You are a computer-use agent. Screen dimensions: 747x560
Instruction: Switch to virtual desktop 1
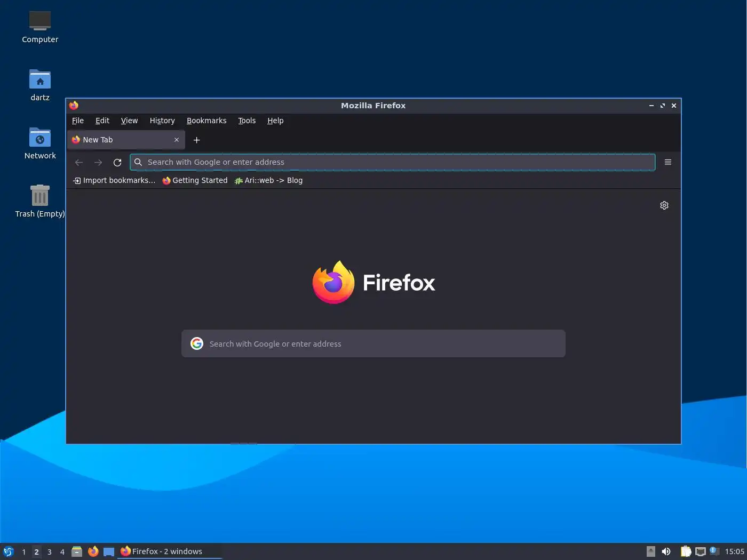coord(23,552)
